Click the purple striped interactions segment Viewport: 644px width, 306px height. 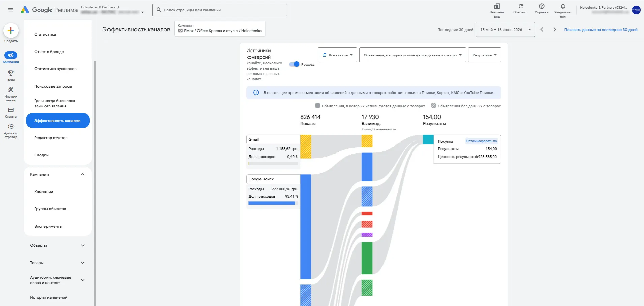coord(367,235)
